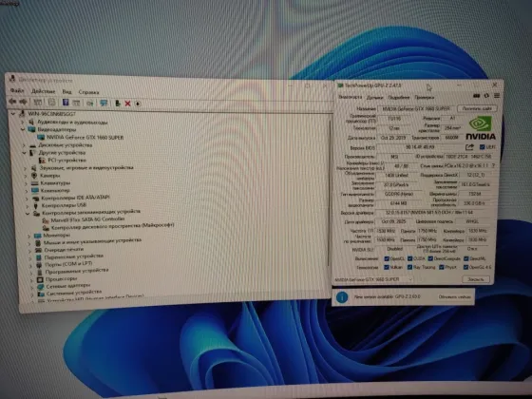Open the Файл menu in Device Manager
The width and height of the screenshot is (532, 399).
coord(17,90)
